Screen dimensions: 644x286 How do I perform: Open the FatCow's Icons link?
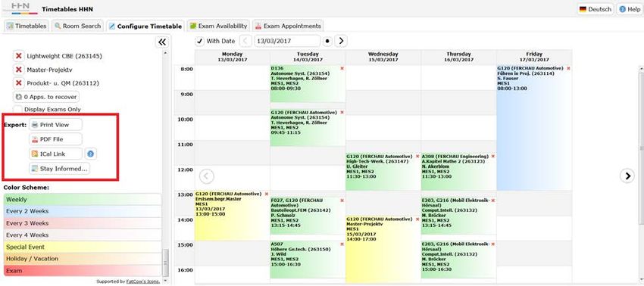pyautogui.click(x=142, y=281)
